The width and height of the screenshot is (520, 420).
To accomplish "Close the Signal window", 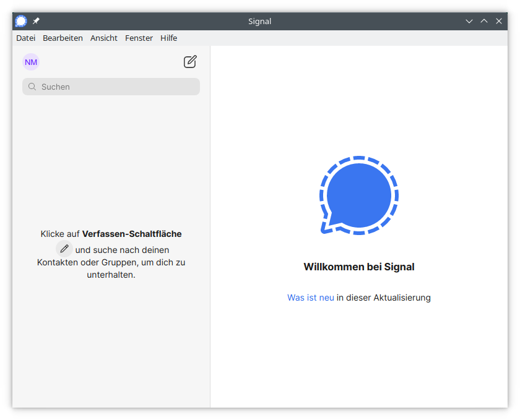I will pyautogui.click(x=499, y=21).
